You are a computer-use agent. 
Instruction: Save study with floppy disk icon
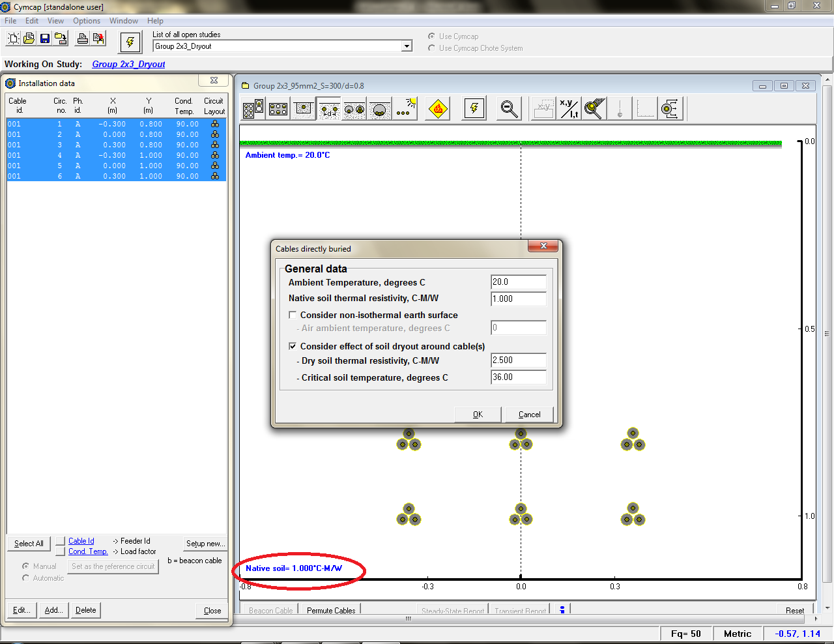(x=45, y=39)
